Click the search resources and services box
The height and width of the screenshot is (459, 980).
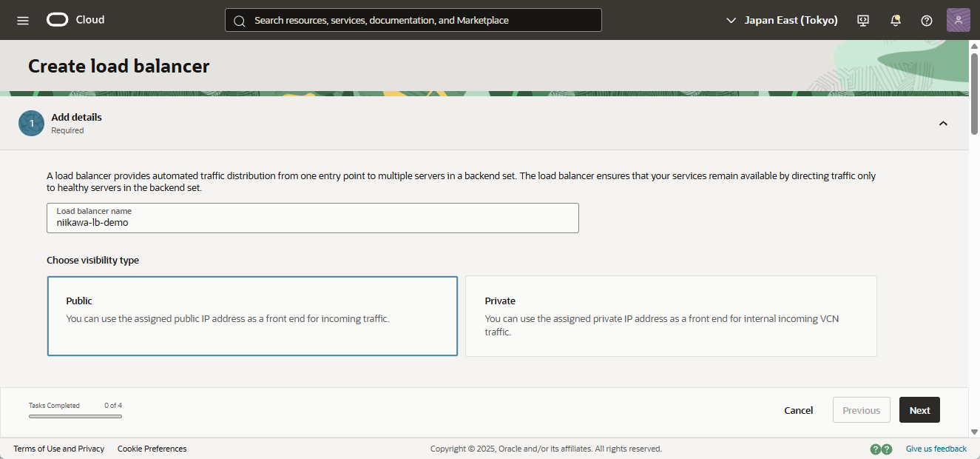point(413,20)
